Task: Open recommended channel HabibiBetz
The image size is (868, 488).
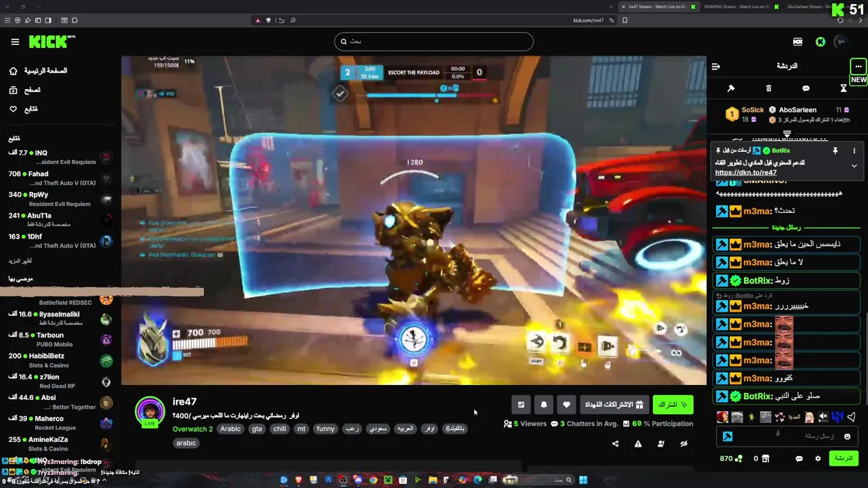Action: (x=61, y=361)
